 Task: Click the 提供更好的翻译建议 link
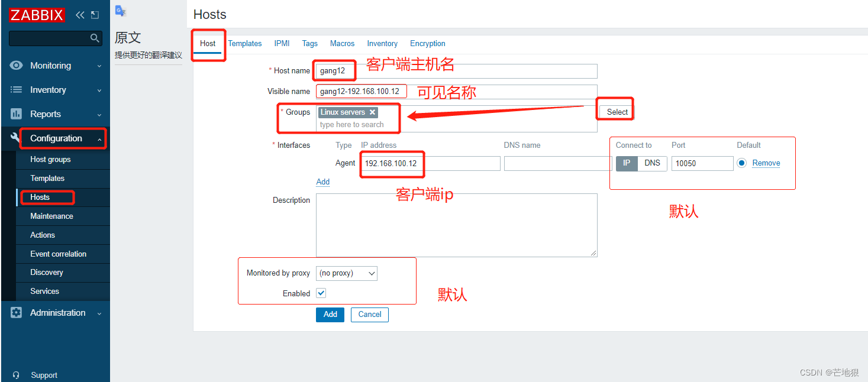pos(149,55)
